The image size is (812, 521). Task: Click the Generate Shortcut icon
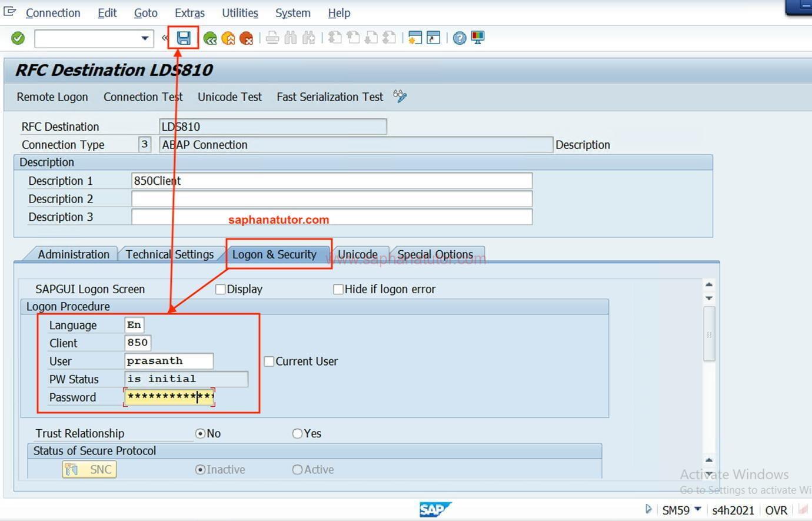point(434,38)
